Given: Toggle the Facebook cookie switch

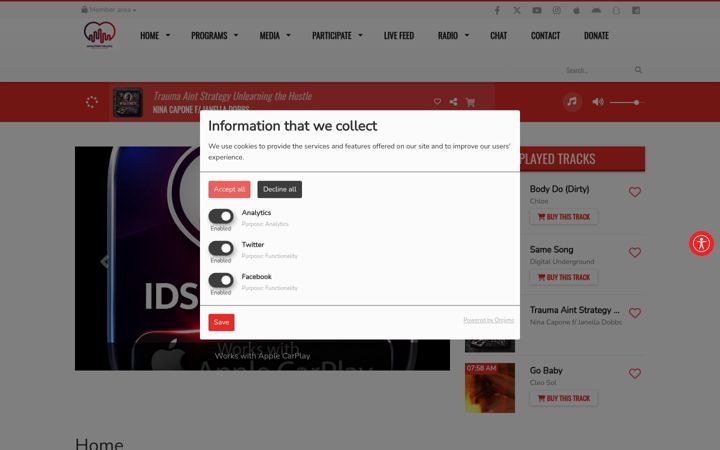Looking at the screenshot, I should tap(221, 280).
